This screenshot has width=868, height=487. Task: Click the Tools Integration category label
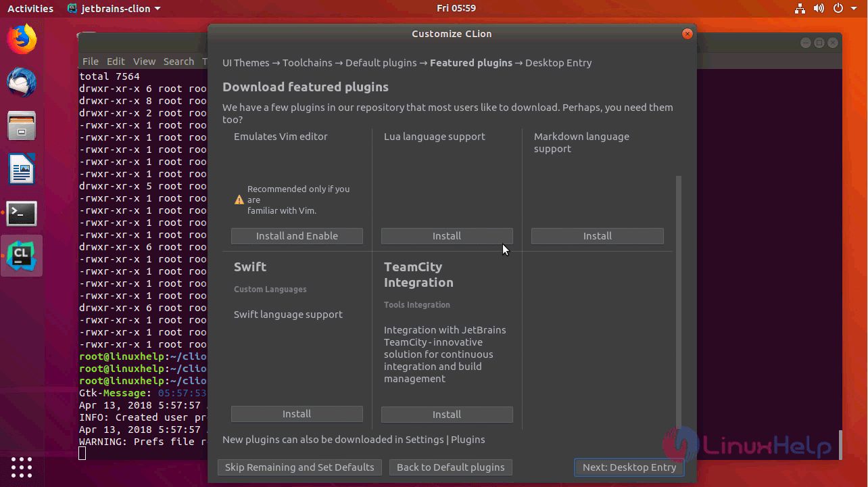coord(417,305)
